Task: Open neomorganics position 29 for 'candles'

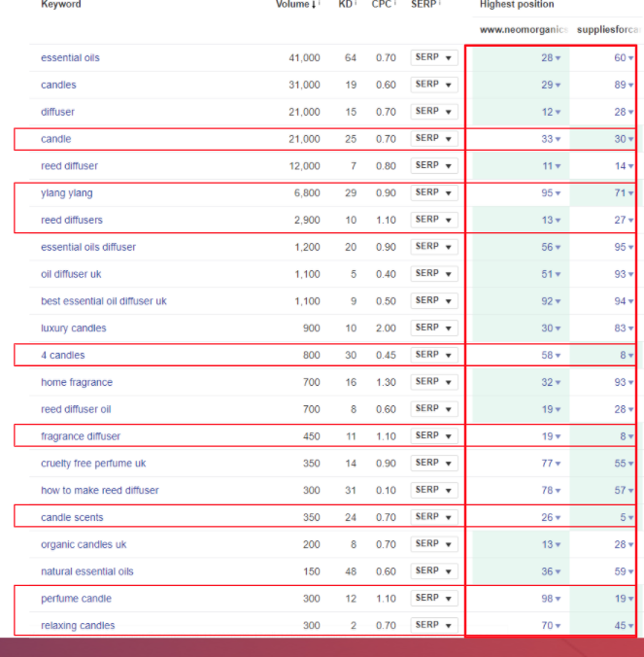Action: [x=551, y=86]
